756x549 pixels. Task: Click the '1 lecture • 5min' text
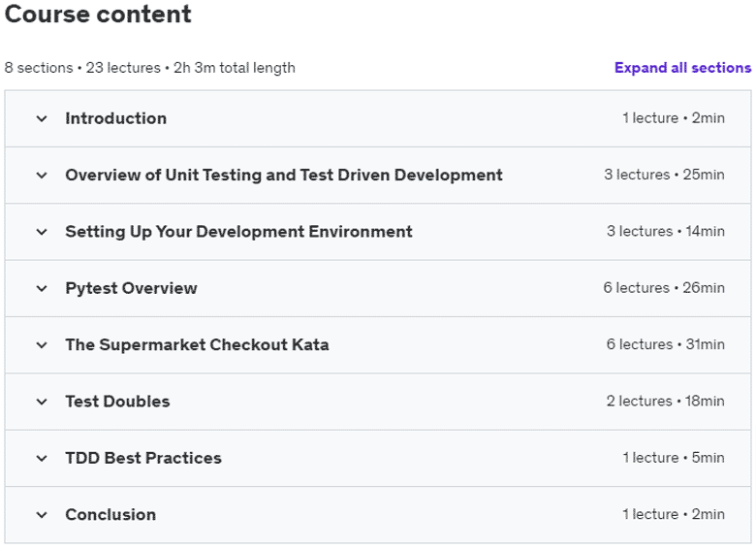(x=673, y=458)
